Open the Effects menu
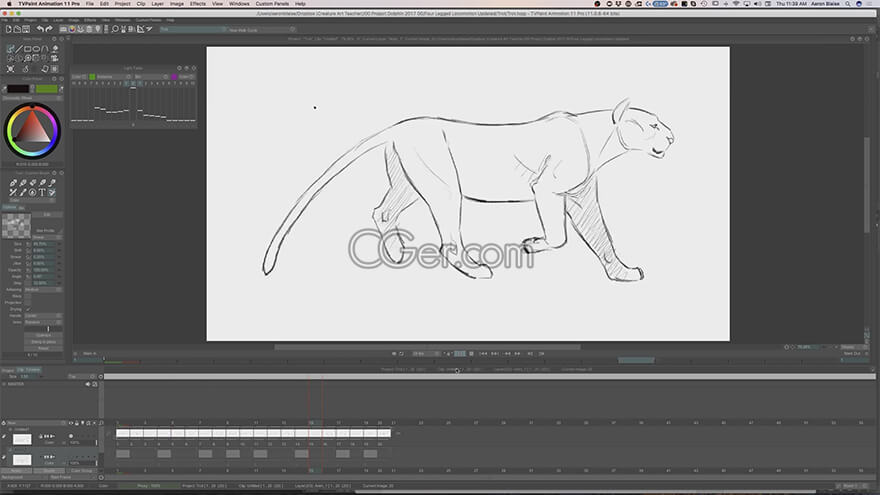Image resolution: width=880 pixels, height=495 pixels. [198, 4]
